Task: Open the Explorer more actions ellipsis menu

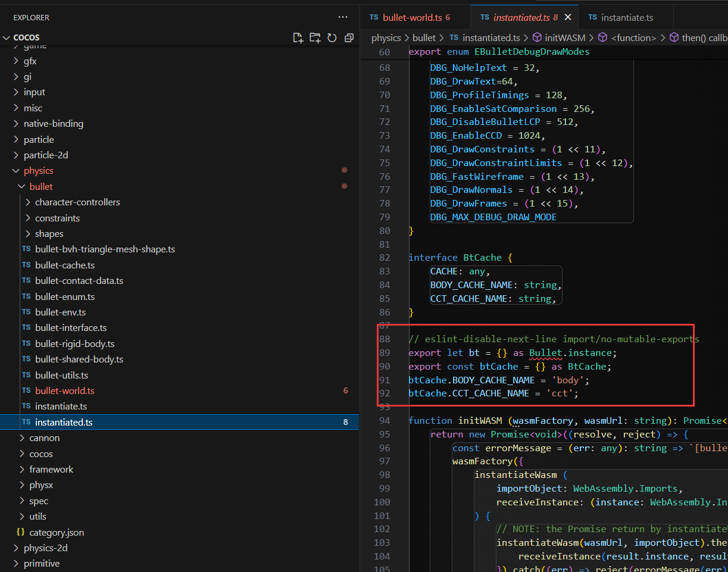Action: click(343, 17)
